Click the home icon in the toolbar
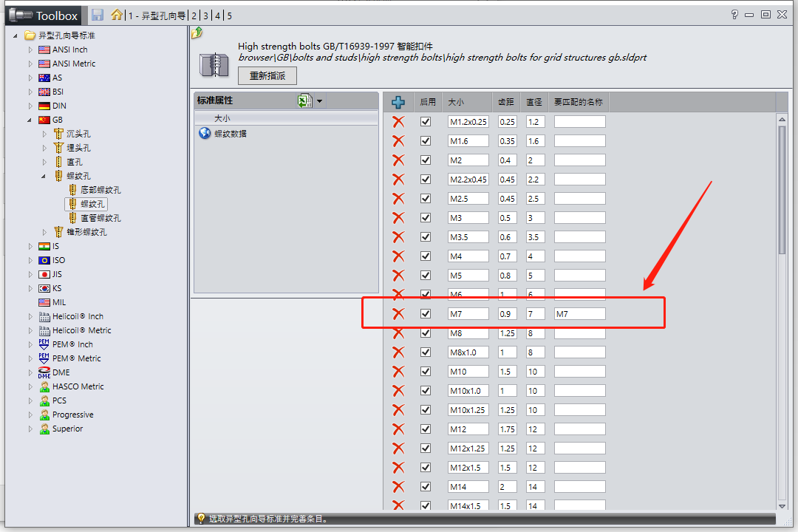The width and height of the screenshot is (798, 532). [x=116, y=15]
